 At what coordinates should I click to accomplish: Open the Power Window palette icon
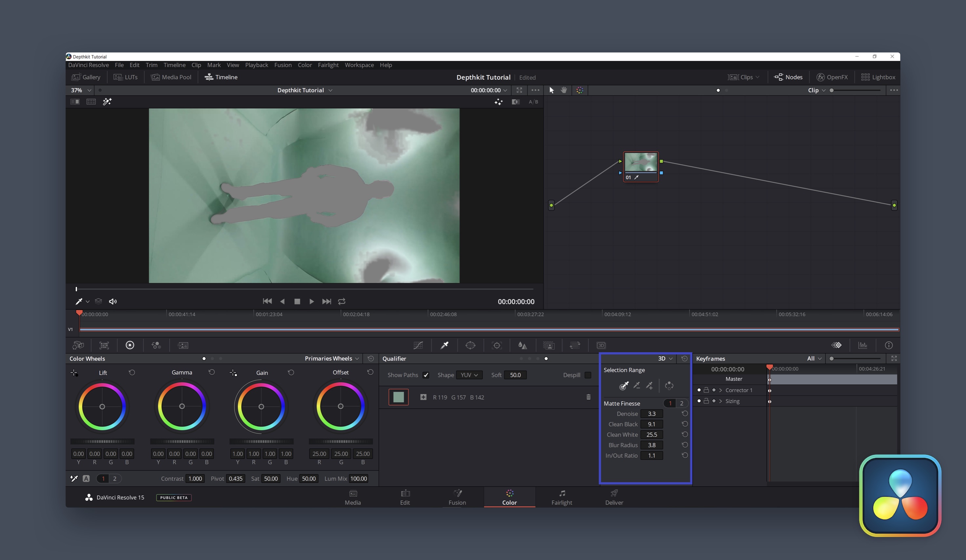(470, 346)
